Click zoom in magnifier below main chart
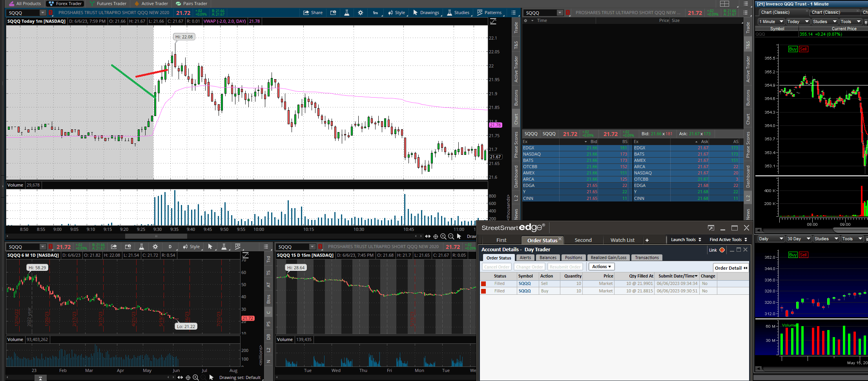The image size is (868, 381). [443, 236]
